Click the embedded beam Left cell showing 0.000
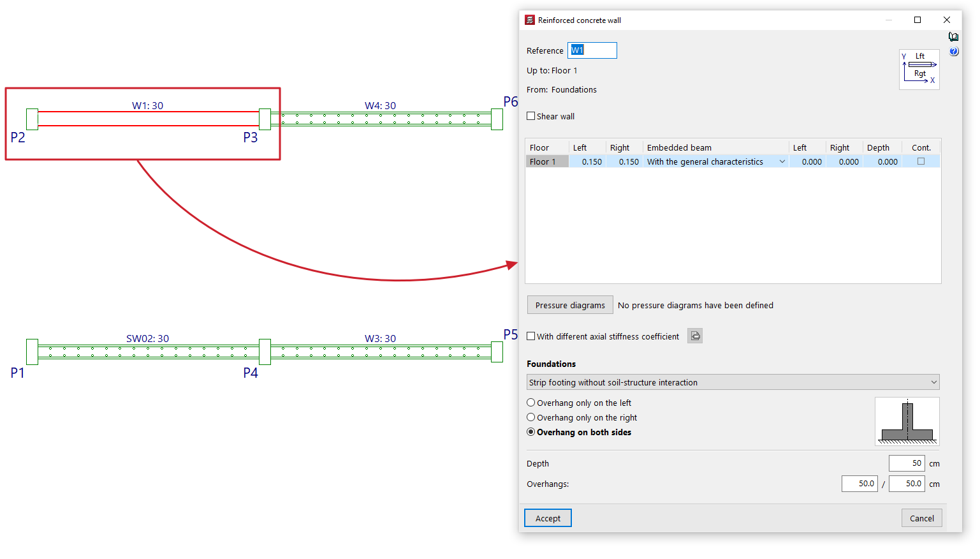 (x=807, y=161)
